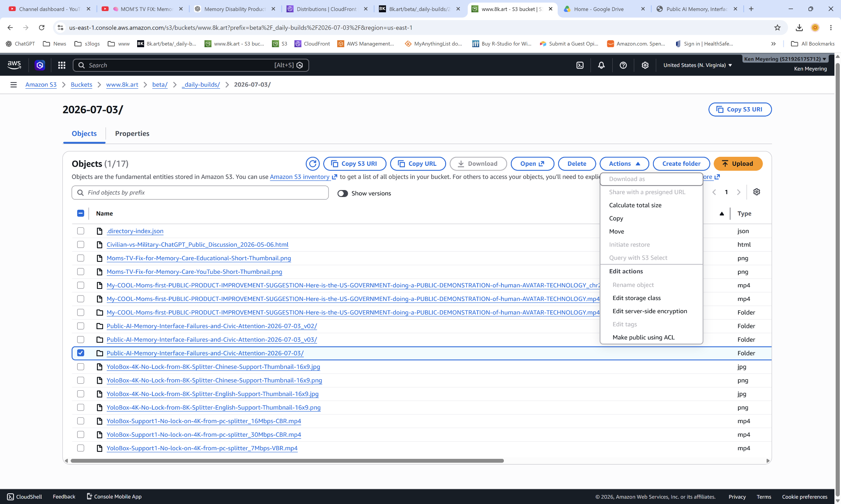
Task: Toggle the select-all objects checkbox
Action: click(80, 213)
